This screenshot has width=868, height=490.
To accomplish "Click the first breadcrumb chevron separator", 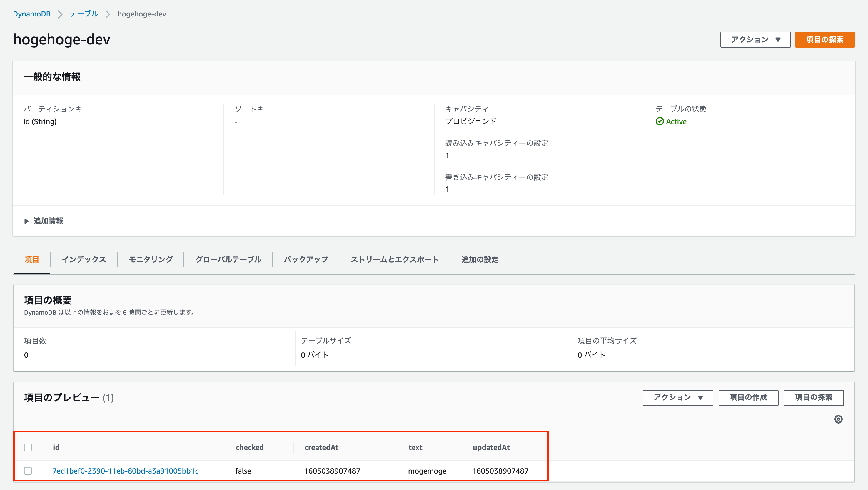I will [x=60, y=14].
